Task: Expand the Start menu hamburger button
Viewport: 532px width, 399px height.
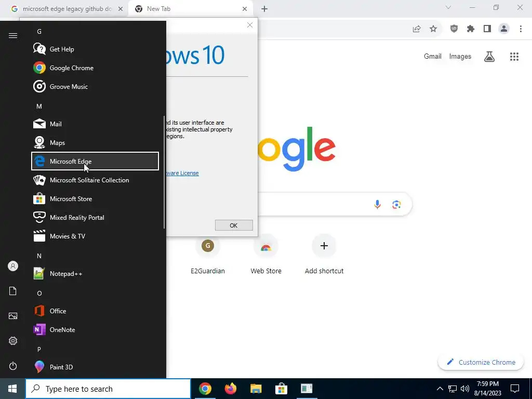Action: pyautogui.click(x=13, y=36)
